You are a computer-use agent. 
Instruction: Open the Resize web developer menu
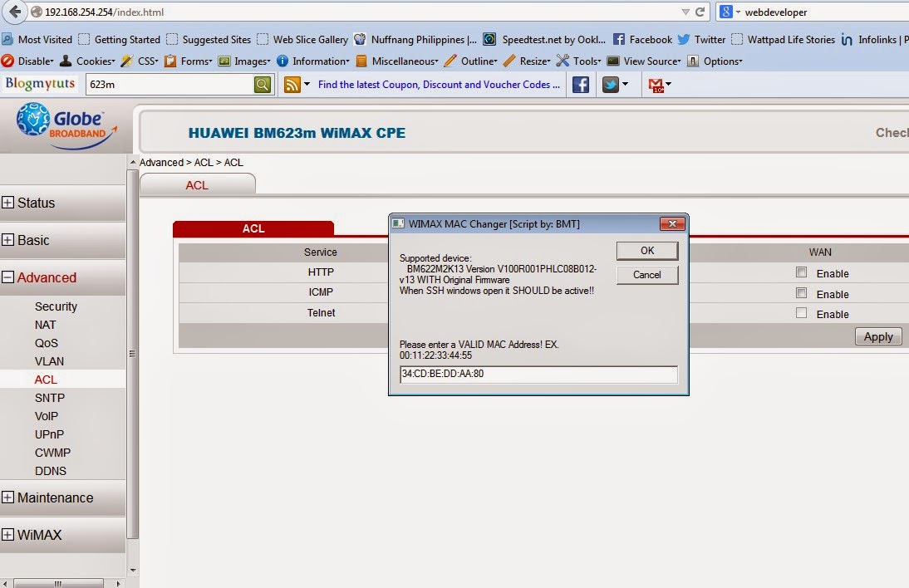527,61
